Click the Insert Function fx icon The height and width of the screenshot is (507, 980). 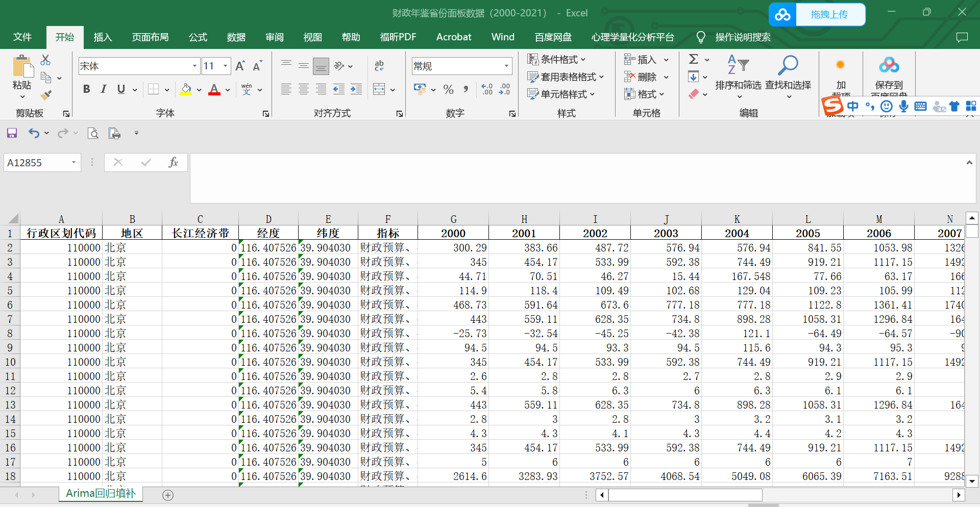point(173,162)
